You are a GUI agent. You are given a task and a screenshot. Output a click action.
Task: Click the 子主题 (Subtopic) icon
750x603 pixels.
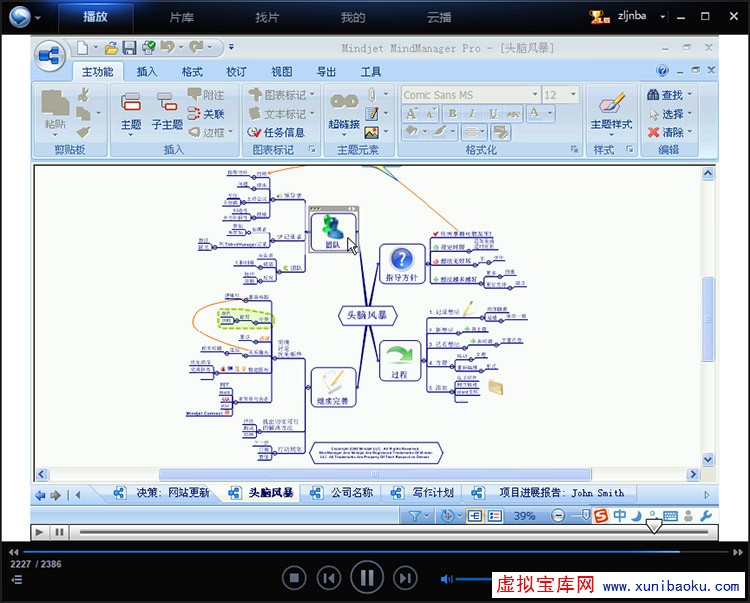pyautogui.click(x=167, y=104)
